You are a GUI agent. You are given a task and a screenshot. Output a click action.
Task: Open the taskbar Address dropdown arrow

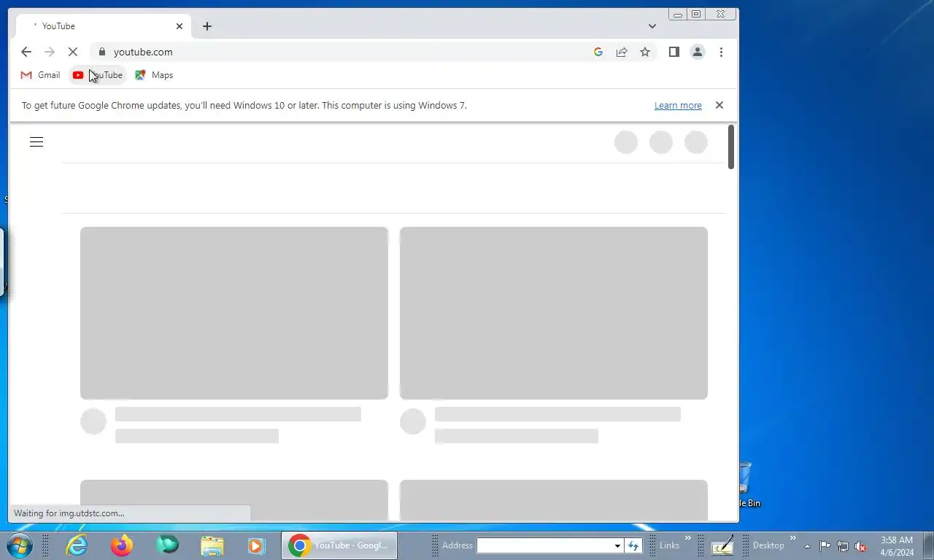(x=617, y=545)
